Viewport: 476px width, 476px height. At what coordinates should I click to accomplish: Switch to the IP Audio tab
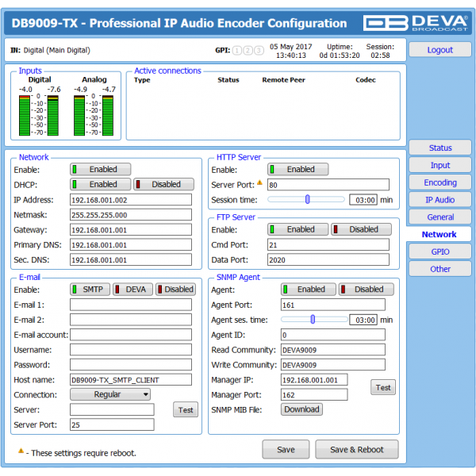pos(440,200)
